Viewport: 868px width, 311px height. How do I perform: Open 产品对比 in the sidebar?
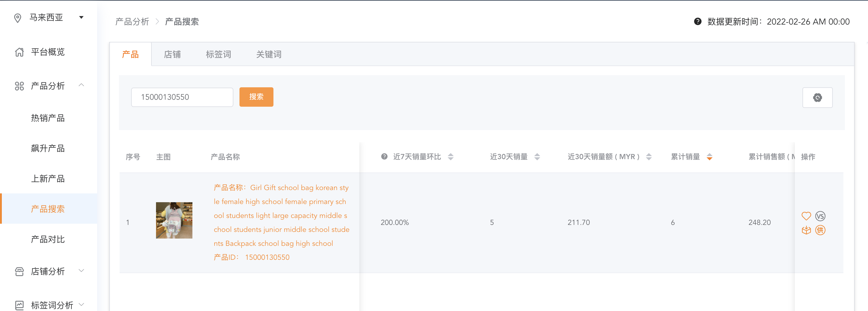coord(48,239)
